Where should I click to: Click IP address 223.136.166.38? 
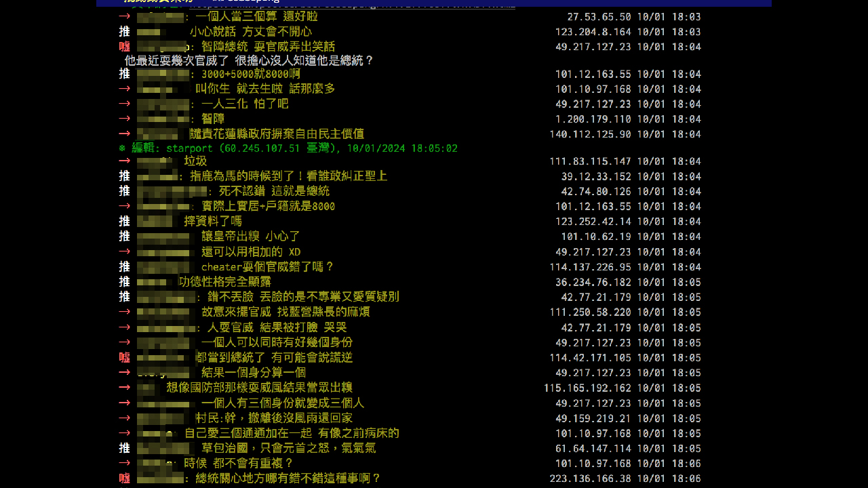[590, 479]
